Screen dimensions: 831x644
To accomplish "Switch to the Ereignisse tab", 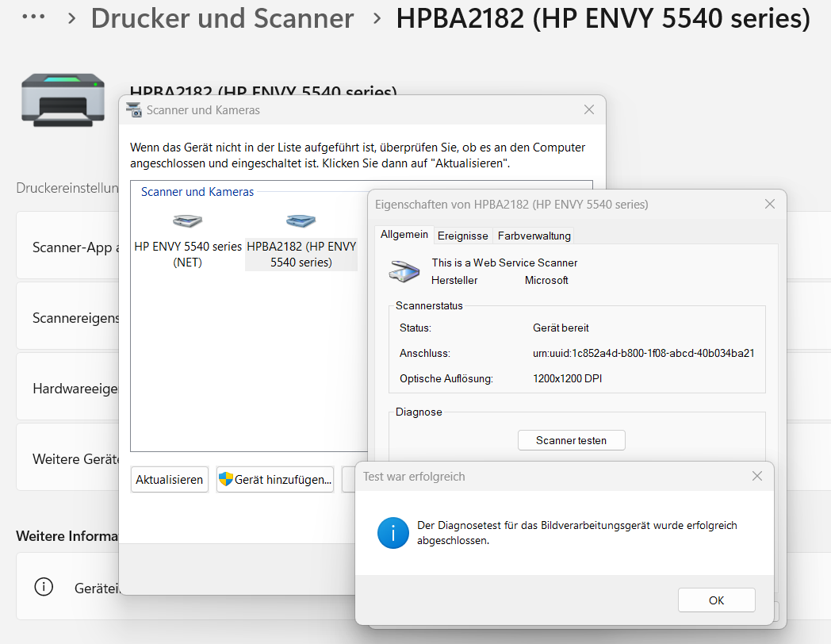I will tap(462, 236).
